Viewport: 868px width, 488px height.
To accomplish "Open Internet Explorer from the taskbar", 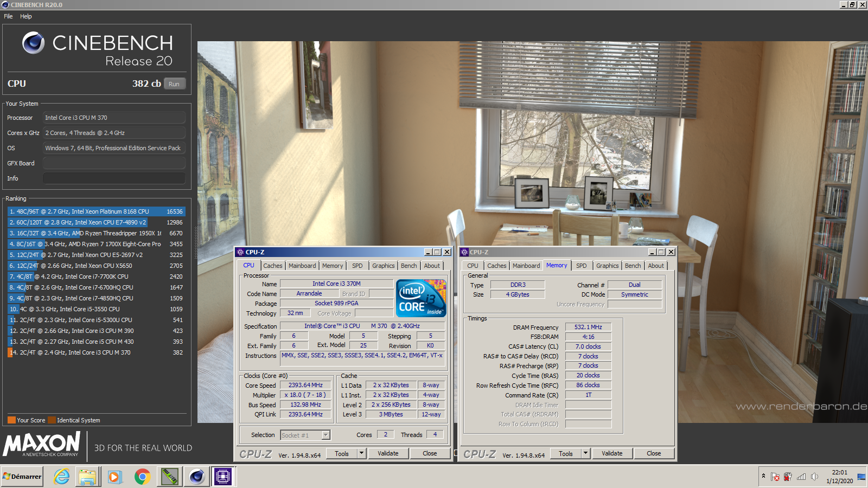I will pyautogui.click(x=62, y=477).
